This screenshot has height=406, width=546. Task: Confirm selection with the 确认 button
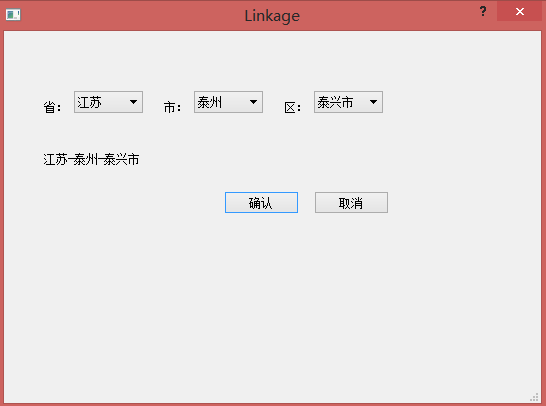pyautogui.click(x=261, y=202)
